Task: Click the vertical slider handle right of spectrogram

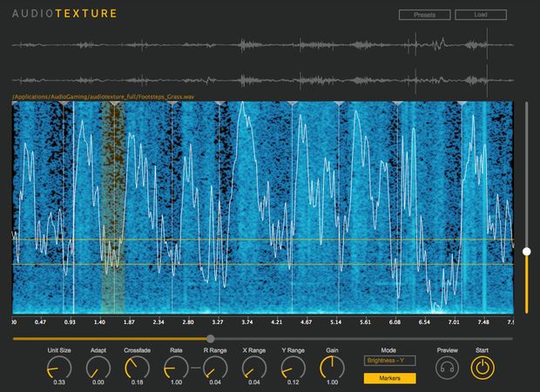Action: point(526,252)
